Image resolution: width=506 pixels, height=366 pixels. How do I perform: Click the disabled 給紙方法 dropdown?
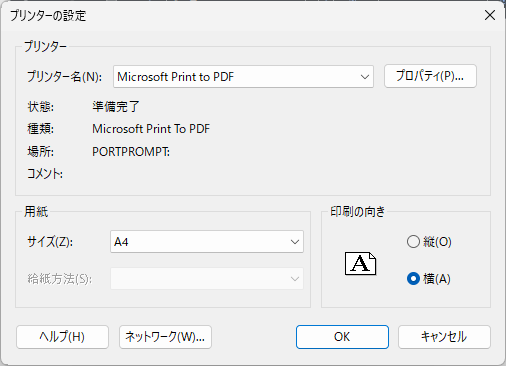click(x=207, y=279)
